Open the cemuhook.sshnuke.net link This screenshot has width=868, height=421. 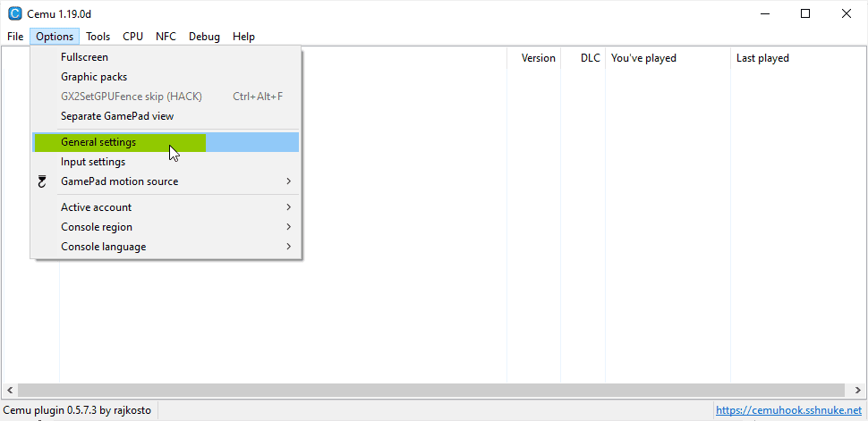coord(787,410)
